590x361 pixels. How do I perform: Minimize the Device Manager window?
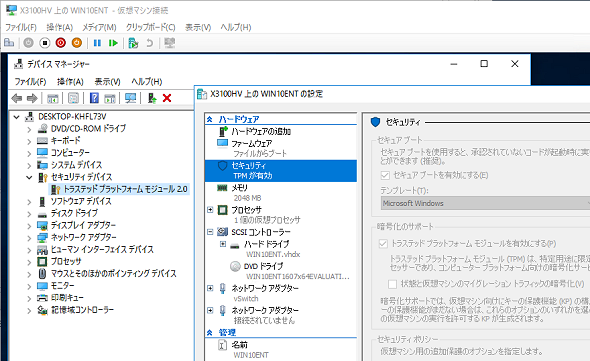pos(454,64)
